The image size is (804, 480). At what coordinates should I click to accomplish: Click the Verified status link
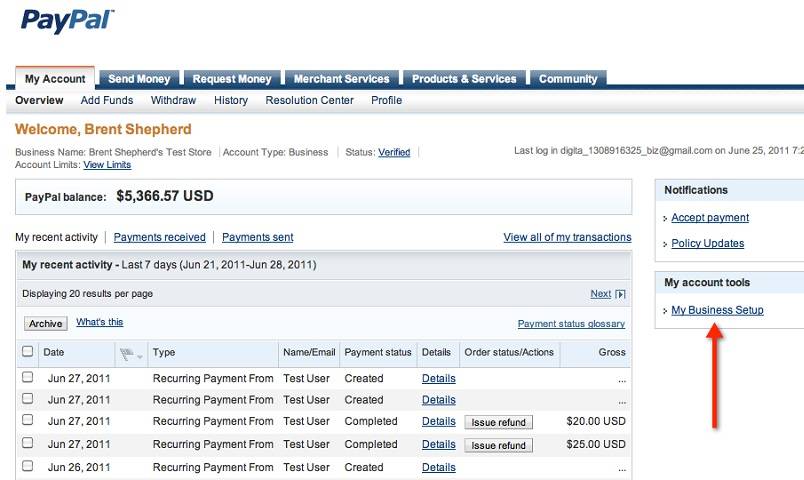(x=394, y=152)
